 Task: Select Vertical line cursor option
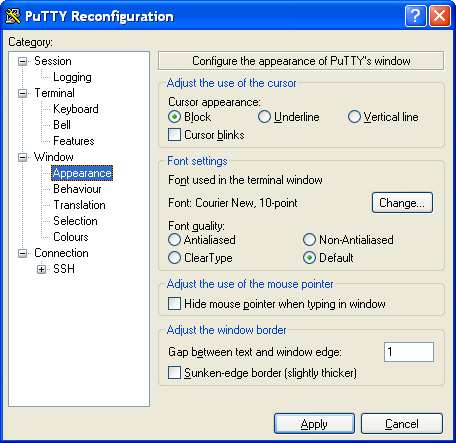coord(354,117)
